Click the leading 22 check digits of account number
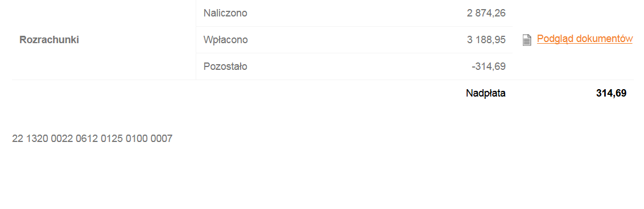Image resolution: width=644 pixels, height=209 pixels. 18,139
